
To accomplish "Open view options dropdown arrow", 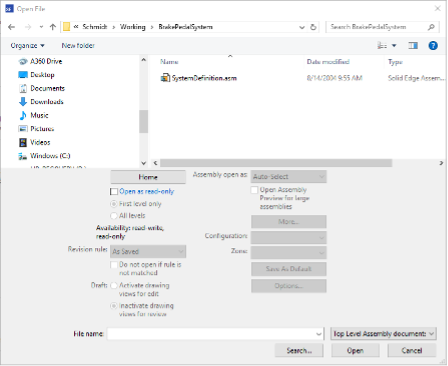I will click(x=394, y=46).
